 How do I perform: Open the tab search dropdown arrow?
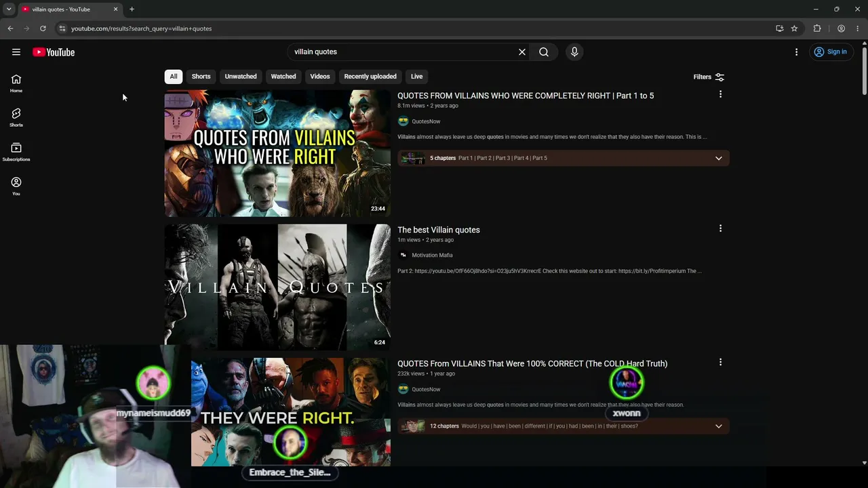pos(9,9)
